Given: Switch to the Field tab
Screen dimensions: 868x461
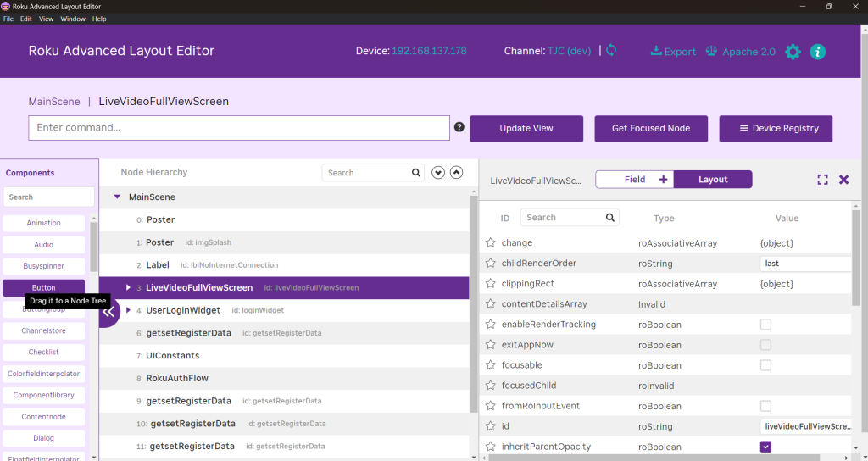Looking at the screenshot, I should 634,180.
